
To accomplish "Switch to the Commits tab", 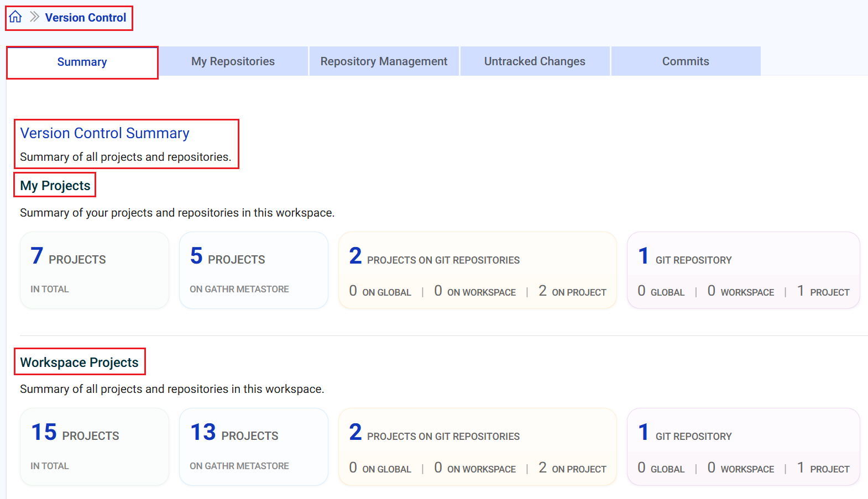I will click(x=686, y=61).
